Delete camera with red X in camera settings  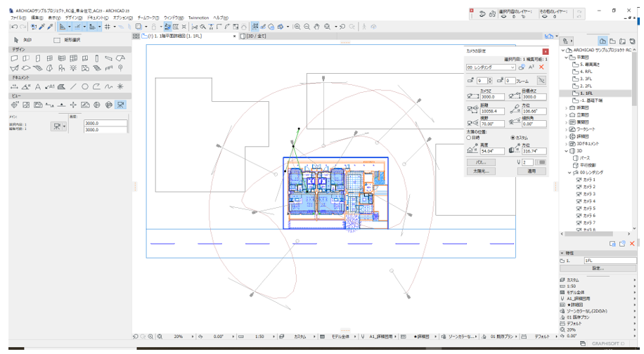[542, 67]
